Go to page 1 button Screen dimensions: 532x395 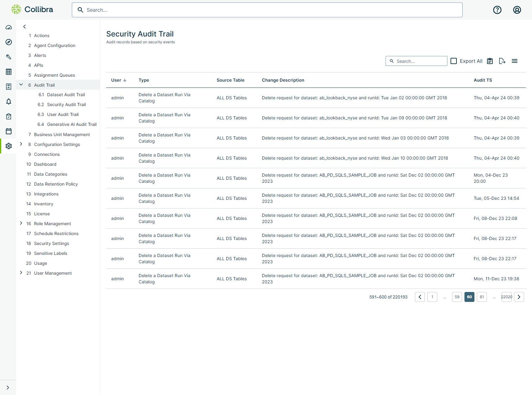(x=432, y=297)
